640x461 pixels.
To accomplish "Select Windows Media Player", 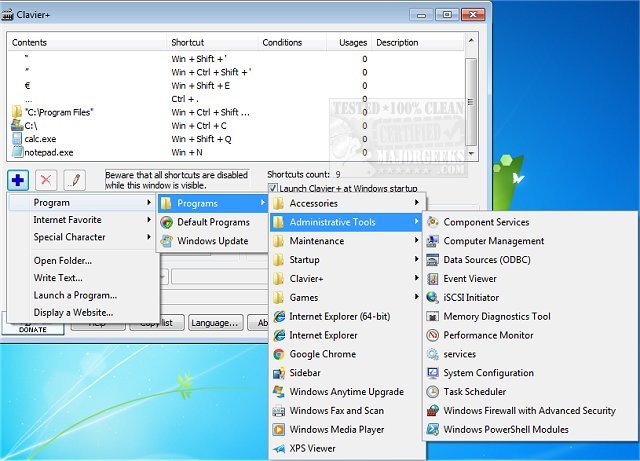I will [x=347, y=429].
